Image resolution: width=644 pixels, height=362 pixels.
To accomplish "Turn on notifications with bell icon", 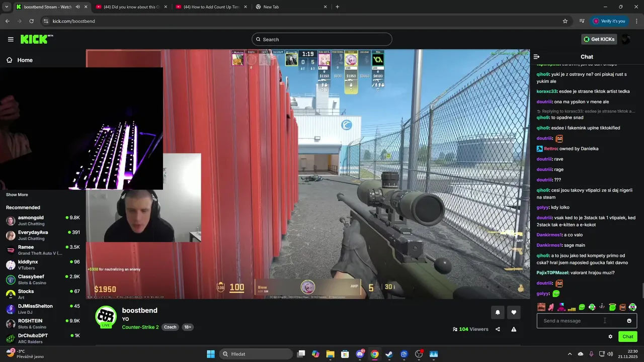I will (x=498, y=312).
